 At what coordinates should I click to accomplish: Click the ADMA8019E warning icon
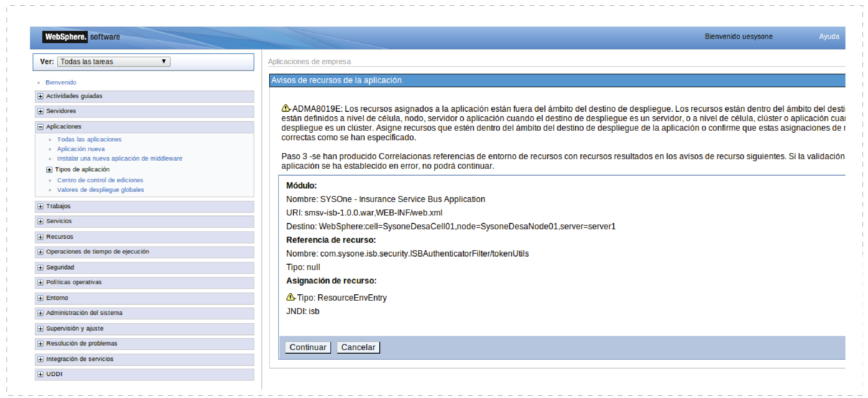tap(285, 108)
